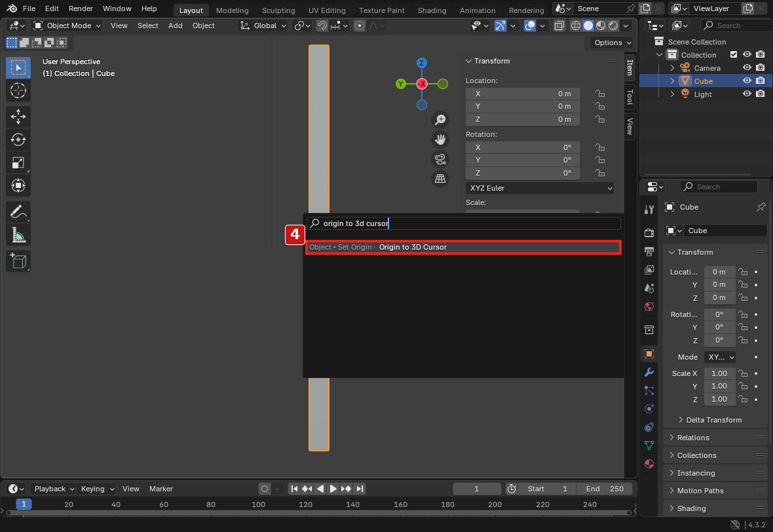The width and height of the screenshot is (773, 532).
Task: Disable Cube in renders camera icon
Action: click(x=760, y=81)
